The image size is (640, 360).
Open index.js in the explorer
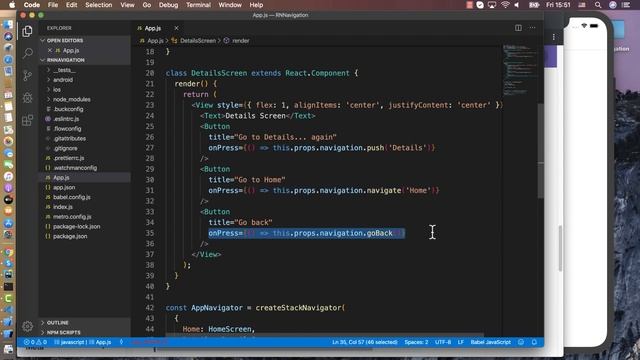click(63, 207)
